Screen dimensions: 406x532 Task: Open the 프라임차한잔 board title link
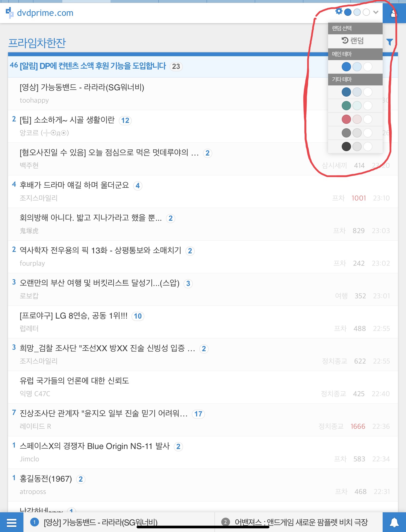37,43
